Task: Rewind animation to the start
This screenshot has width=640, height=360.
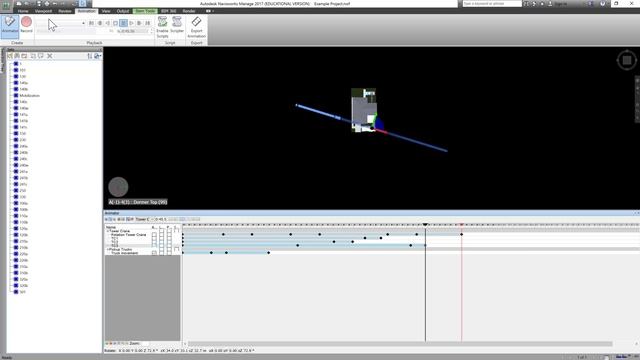Action: [x=91, y=23]
